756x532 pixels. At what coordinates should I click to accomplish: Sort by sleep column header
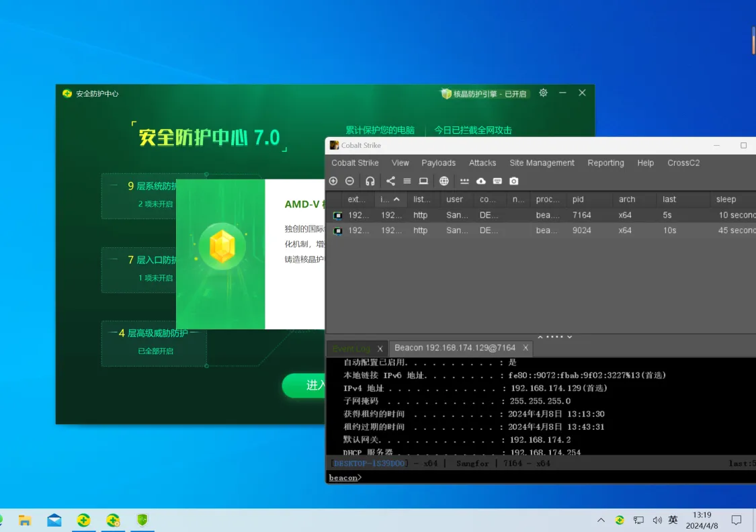tap(733, 199)
